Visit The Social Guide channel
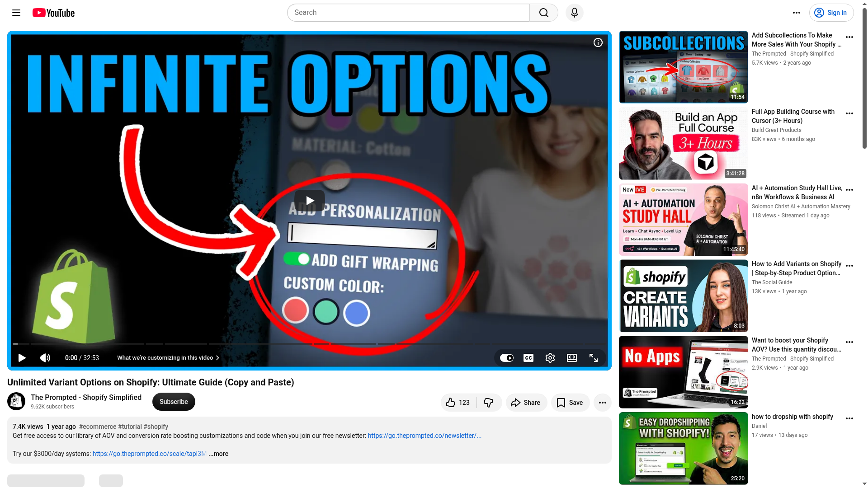The width and height of the screenshot is (868, 488). [772, 282]
